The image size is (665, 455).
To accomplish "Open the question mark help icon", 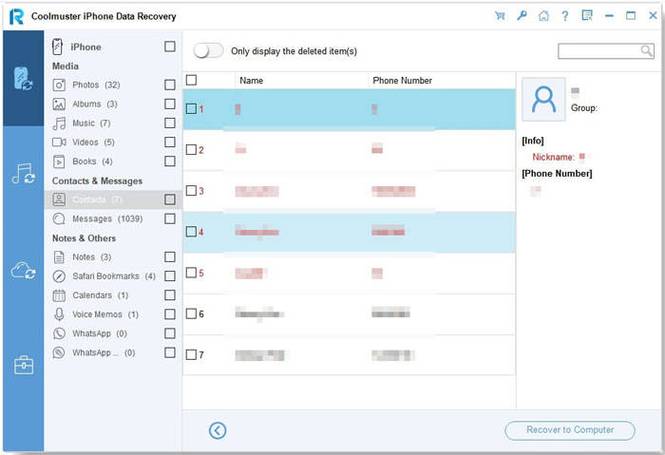I will 565,16.
